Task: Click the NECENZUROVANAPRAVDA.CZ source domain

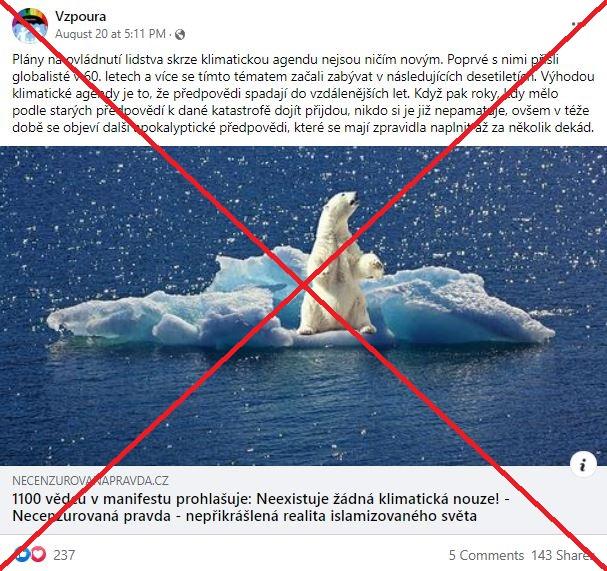Action: tap(90, 480)
